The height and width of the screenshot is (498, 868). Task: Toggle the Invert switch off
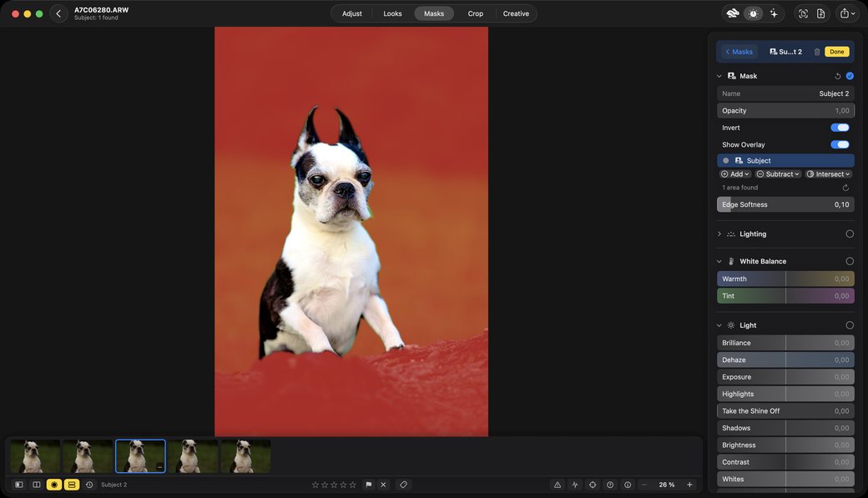840,128
